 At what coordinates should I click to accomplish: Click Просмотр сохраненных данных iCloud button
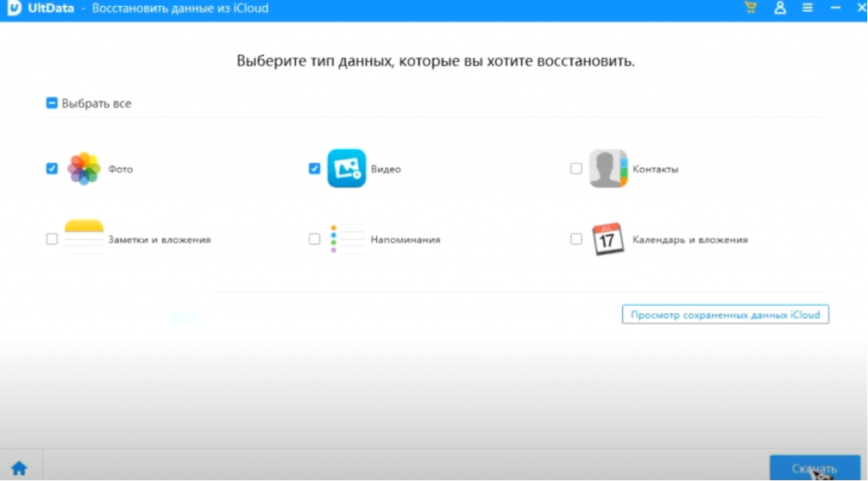click(725, 315)
